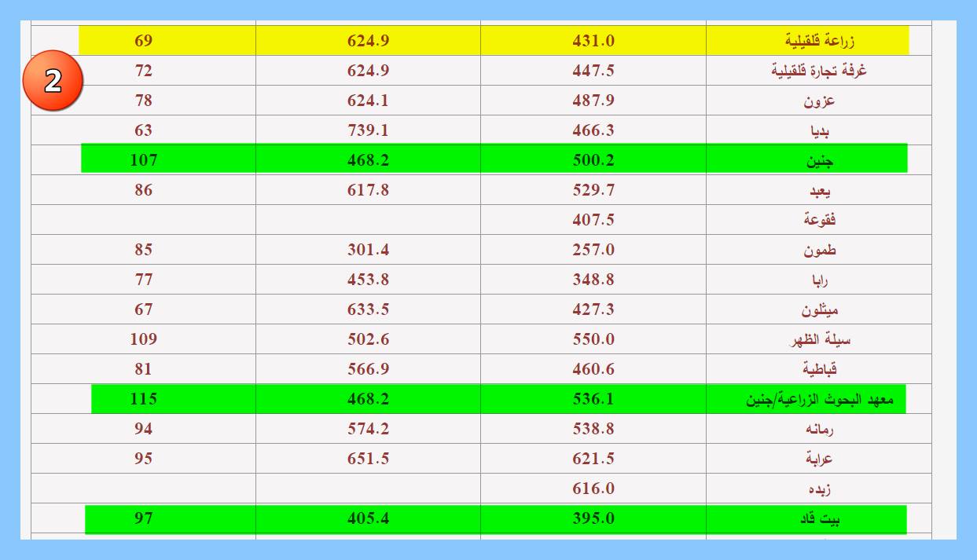Click the value 739.1 in the بديا row

click(368, 130)
